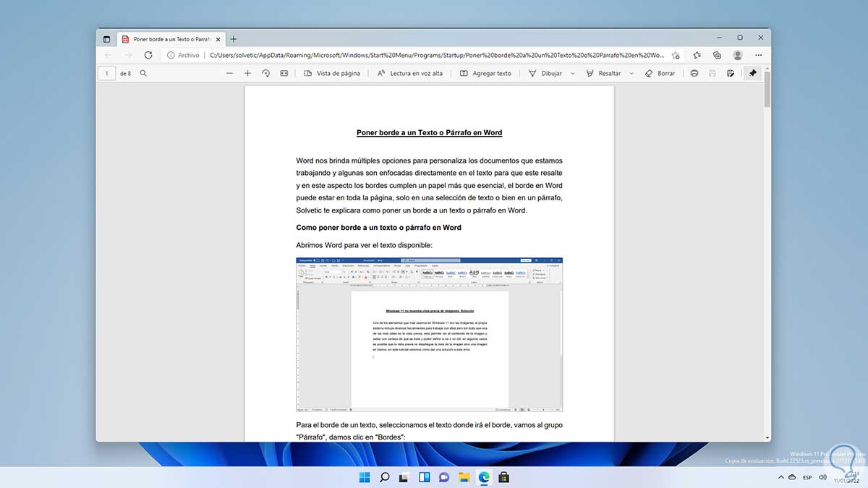Refresh the current page
Image resolution: width=868 pixels, height=488 pixels.
coord(148,55)
